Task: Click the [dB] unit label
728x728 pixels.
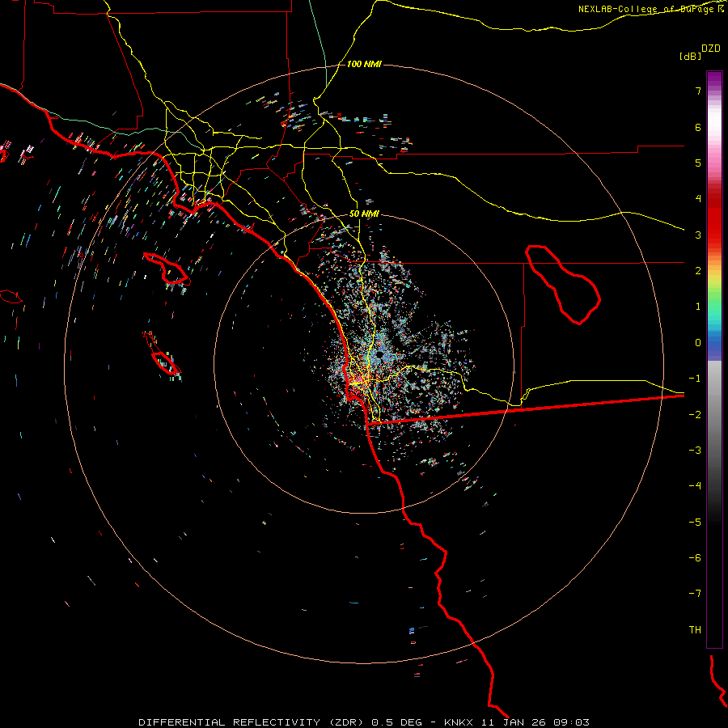Action: 690,56
